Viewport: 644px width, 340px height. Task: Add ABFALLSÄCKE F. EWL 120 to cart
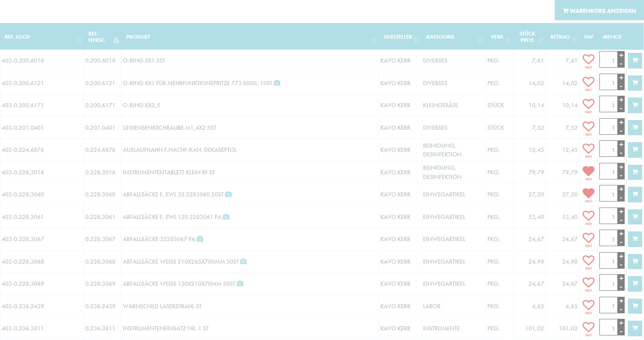tap(635, 217)
